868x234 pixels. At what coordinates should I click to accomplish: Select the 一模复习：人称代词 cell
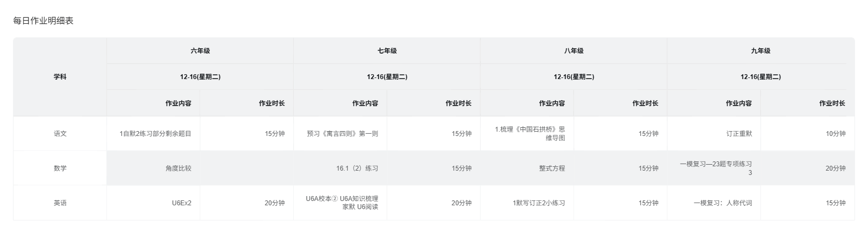[723, 203]
